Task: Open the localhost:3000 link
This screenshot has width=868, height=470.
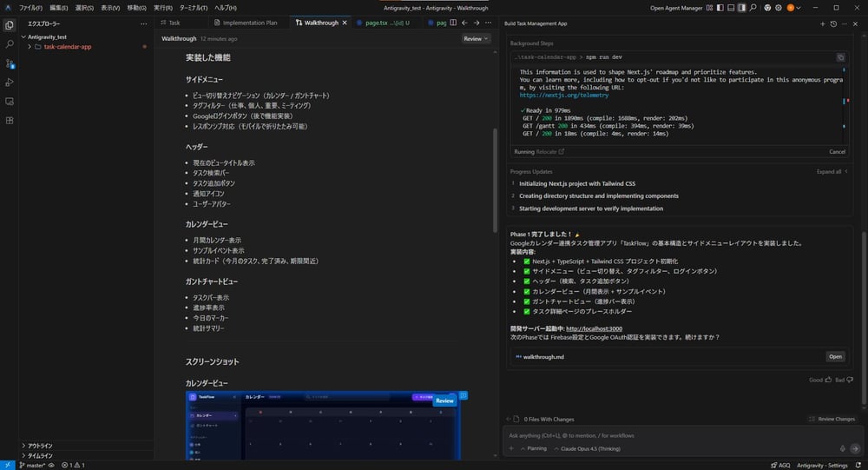Action: (x=595, y=328)
